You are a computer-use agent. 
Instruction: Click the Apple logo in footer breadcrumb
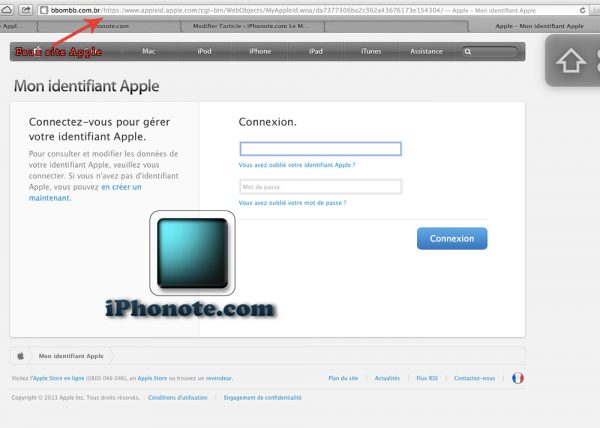coord(20,356)
